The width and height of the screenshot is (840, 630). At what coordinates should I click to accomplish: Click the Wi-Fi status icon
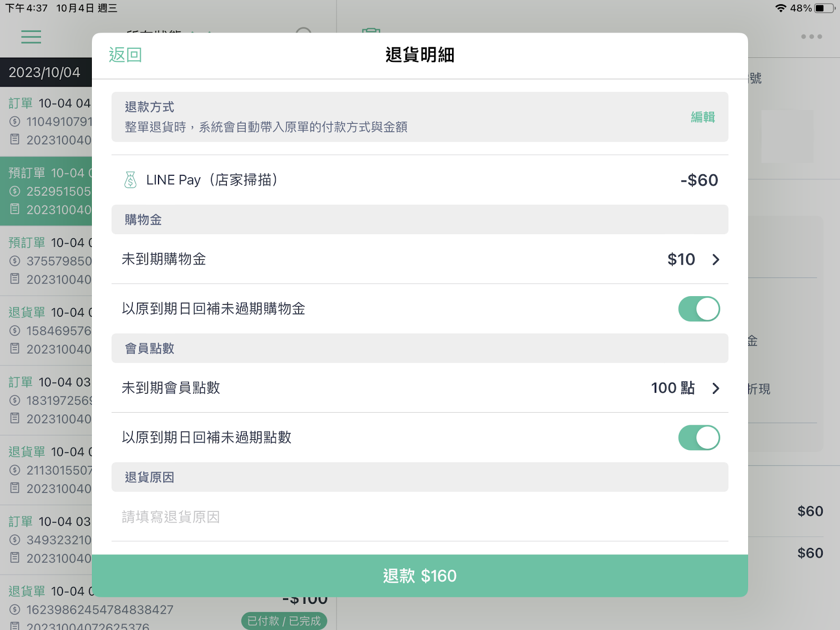click(781, 8)
